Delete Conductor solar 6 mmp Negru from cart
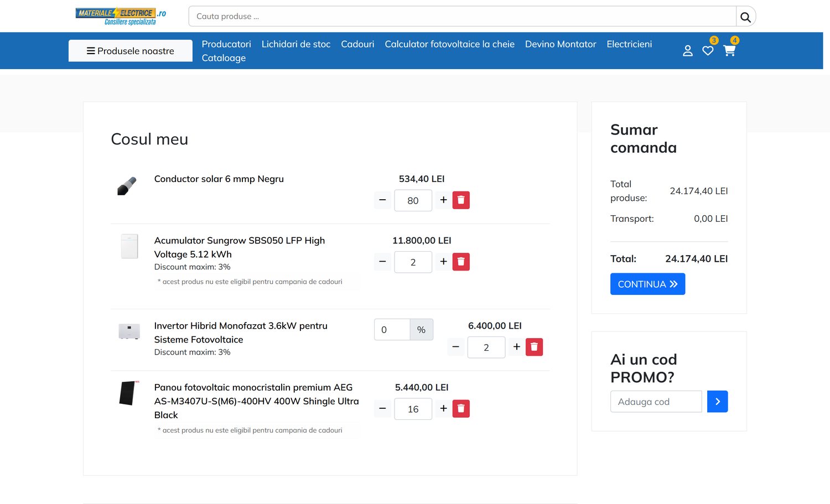830x504 pixels. [461, 200]
